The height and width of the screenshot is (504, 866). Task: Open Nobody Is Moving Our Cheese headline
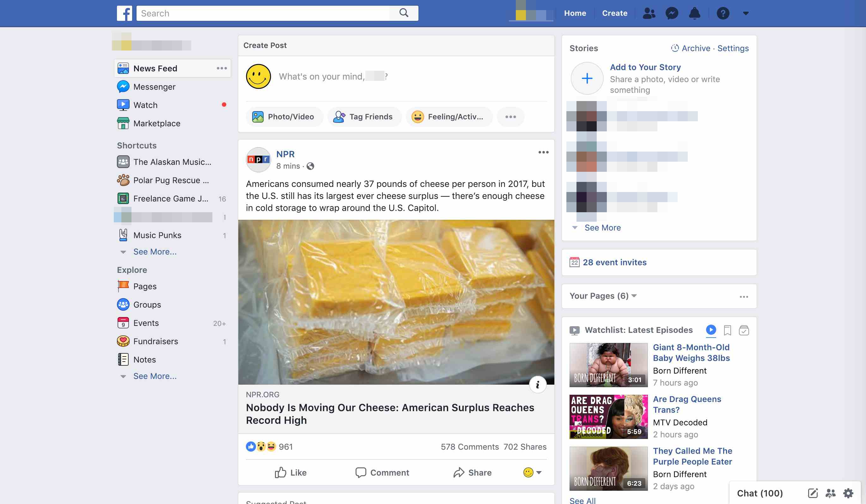pyautogui.click(x=390, y=414)
